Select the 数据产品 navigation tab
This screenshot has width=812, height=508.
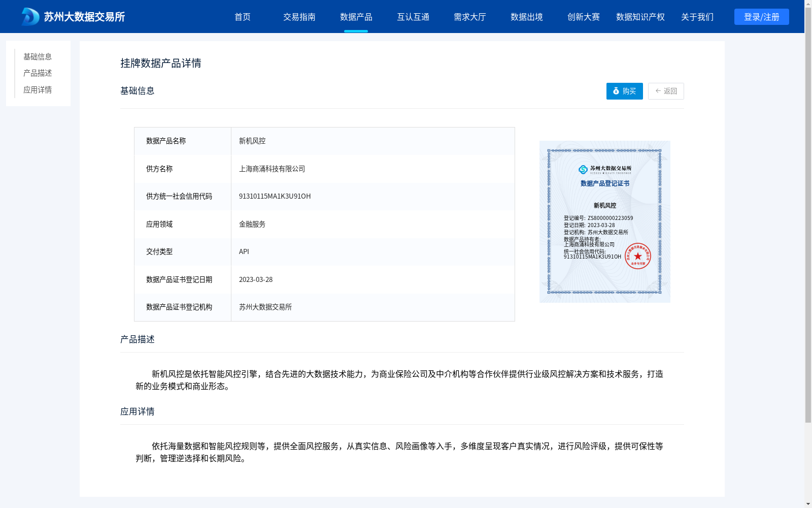(356, 17)
